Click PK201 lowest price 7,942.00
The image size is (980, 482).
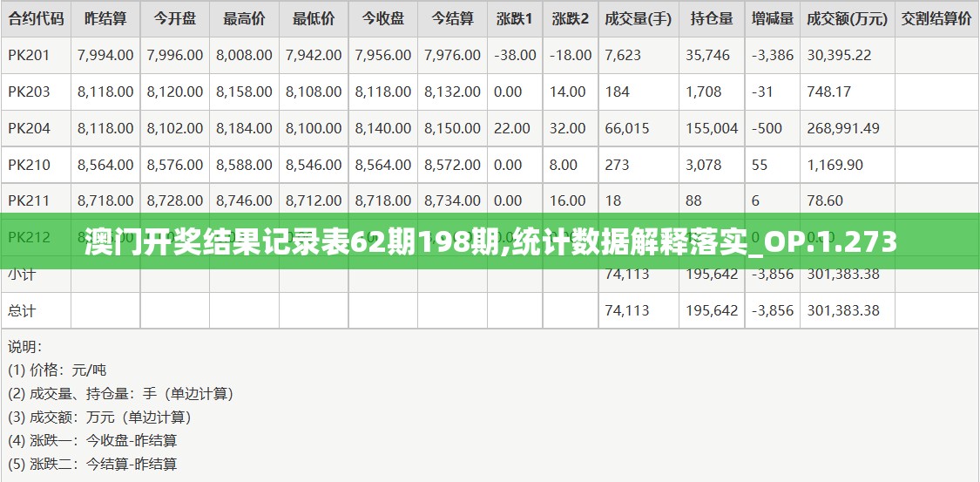click(314, 55)
